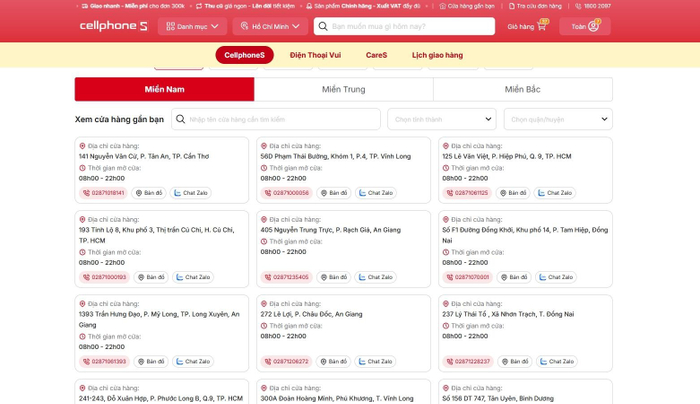The image size is (700, 404).
Task: Chat Zalo with 1393 Trần Hưng Đạo store
Action: 193,362
